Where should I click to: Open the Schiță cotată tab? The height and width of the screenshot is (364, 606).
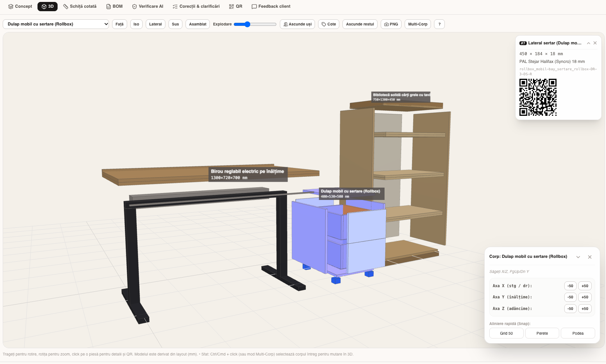click(x=80, y=7)
